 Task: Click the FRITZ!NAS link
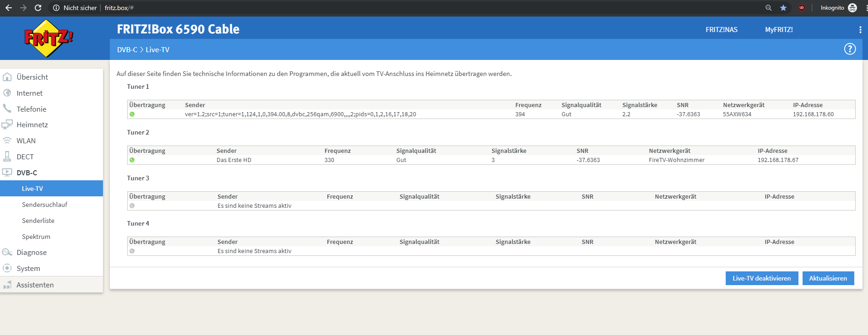coord(722,30)
